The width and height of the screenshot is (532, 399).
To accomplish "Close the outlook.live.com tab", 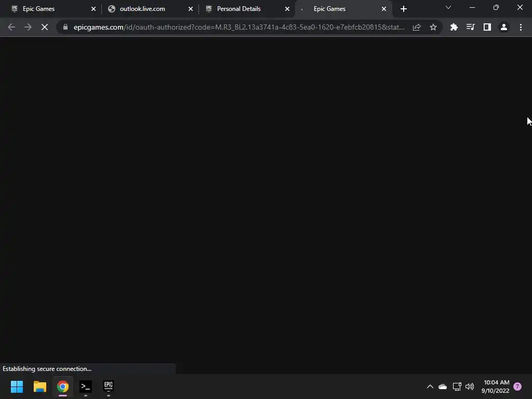I will click(190, 9).
